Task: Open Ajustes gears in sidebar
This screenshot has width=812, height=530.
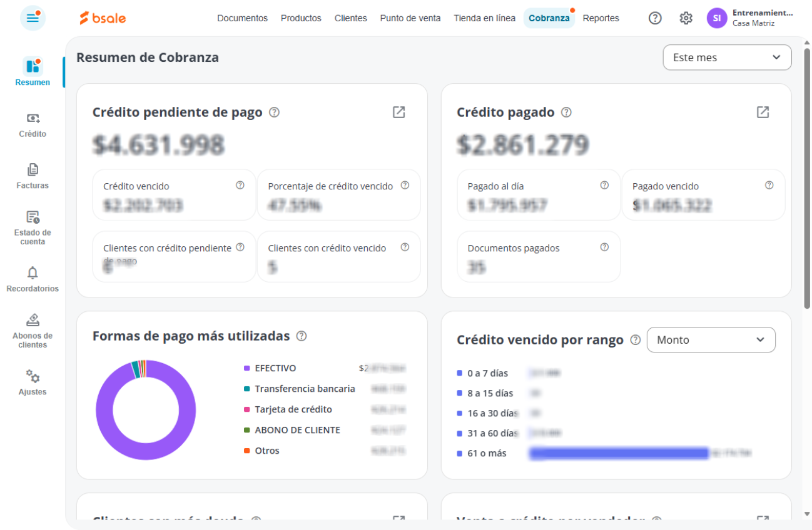Action: click(33, 376)
